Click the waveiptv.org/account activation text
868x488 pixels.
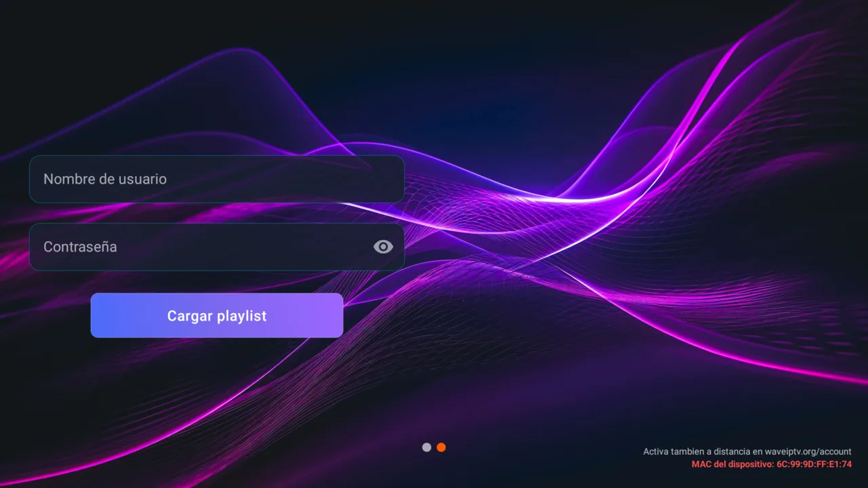747,451
